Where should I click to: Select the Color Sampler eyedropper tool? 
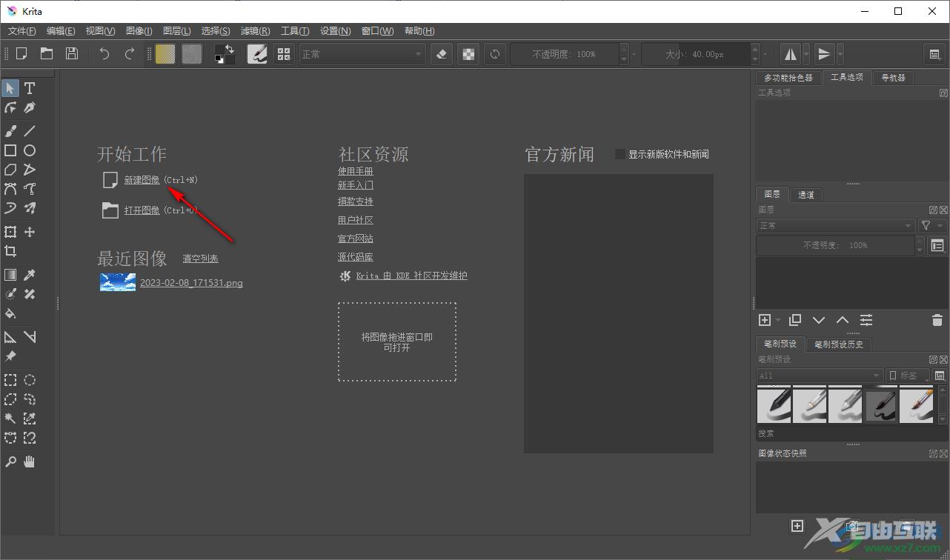(30, 275)
